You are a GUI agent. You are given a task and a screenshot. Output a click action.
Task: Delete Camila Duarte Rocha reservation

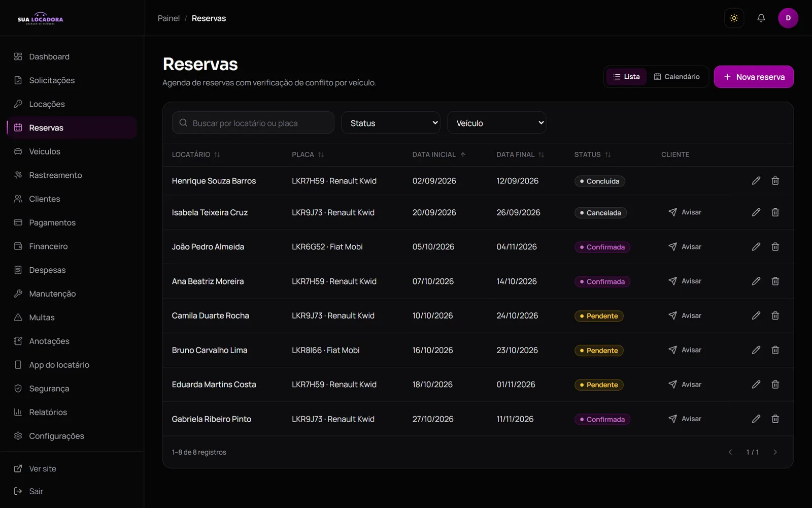(x=775, y=315)
